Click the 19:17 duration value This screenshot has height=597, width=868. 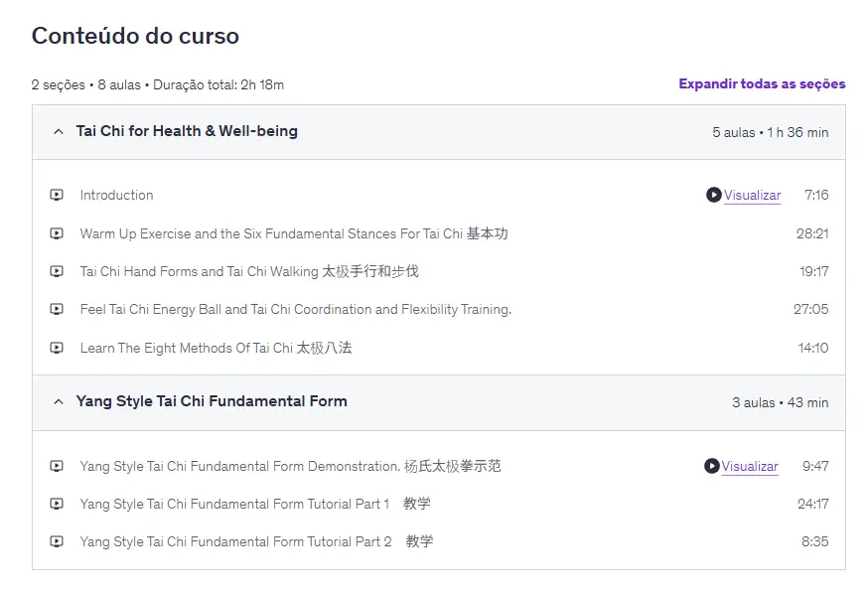(x=813, y=271)
